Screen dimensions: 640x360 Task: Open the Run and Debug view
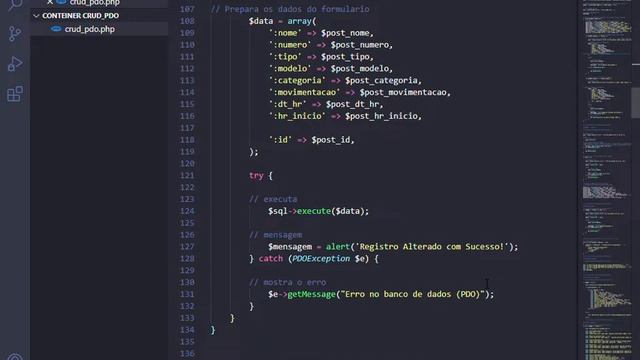15,64
